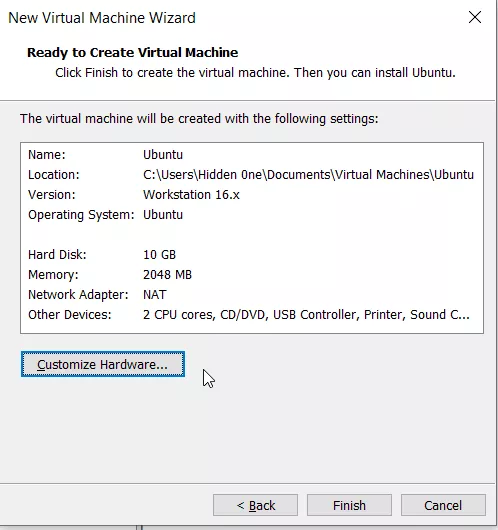Open the Customize Hardware dialog

click(x=103, y=364)
